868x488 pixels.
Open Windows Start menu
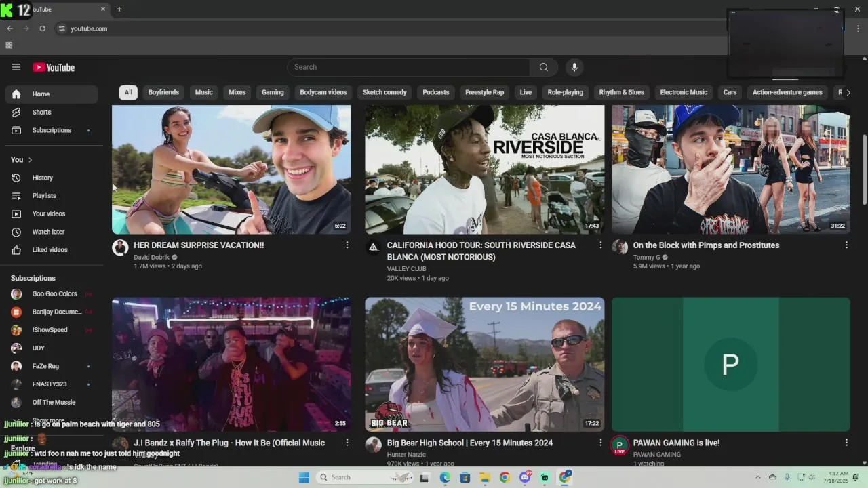coord(304,477)
